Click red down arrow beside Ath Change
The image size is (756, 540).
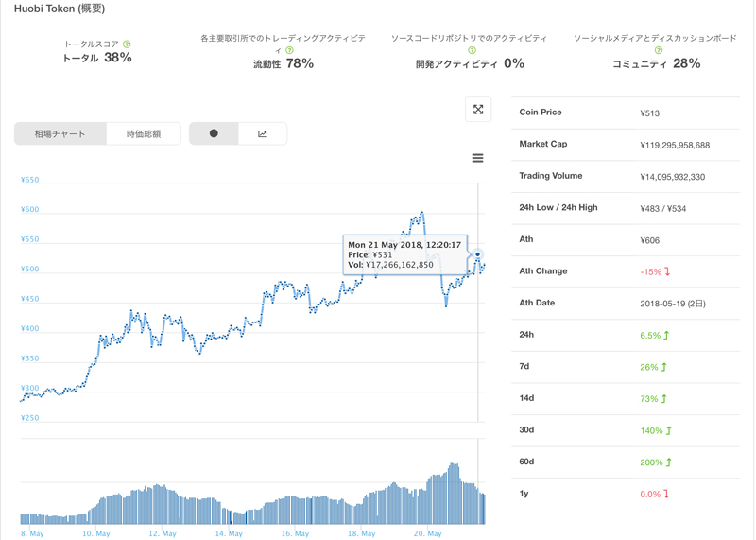tap(667, 271)
